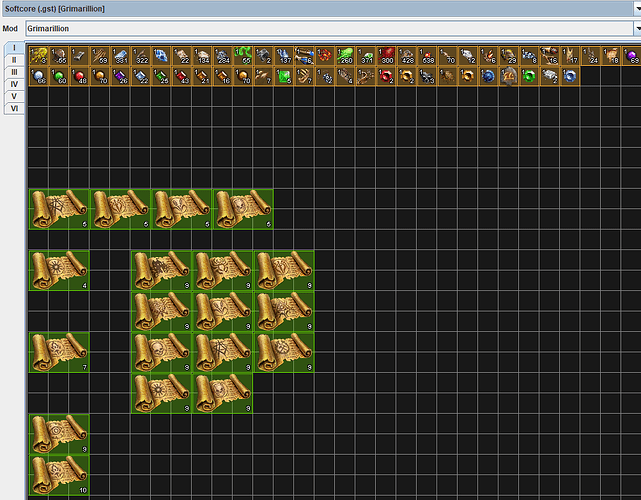Click the green component stack numbered 260
The height and width of the screenshot is (500, 641).
tap(345, 55)
